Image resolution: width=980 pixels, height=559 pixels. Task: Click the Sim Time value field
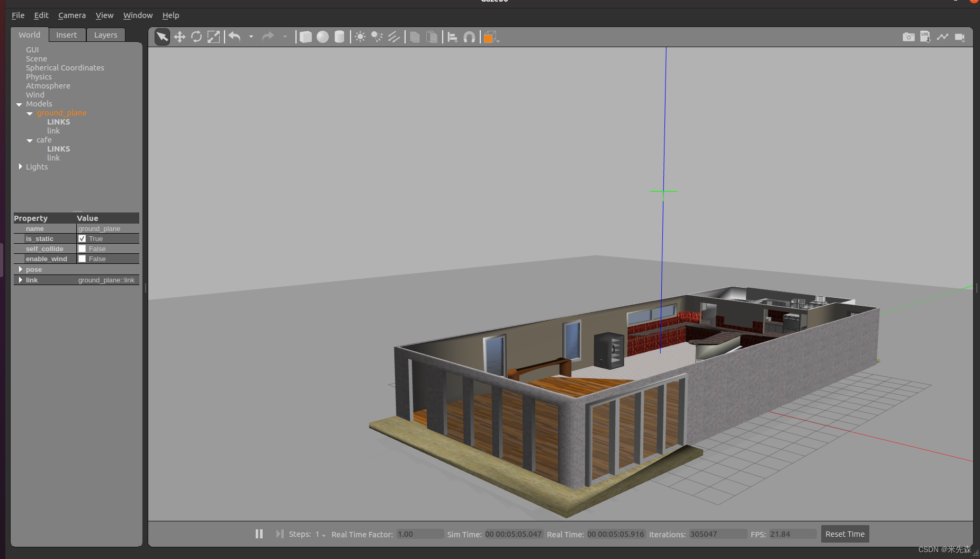[x=514, y=534]
